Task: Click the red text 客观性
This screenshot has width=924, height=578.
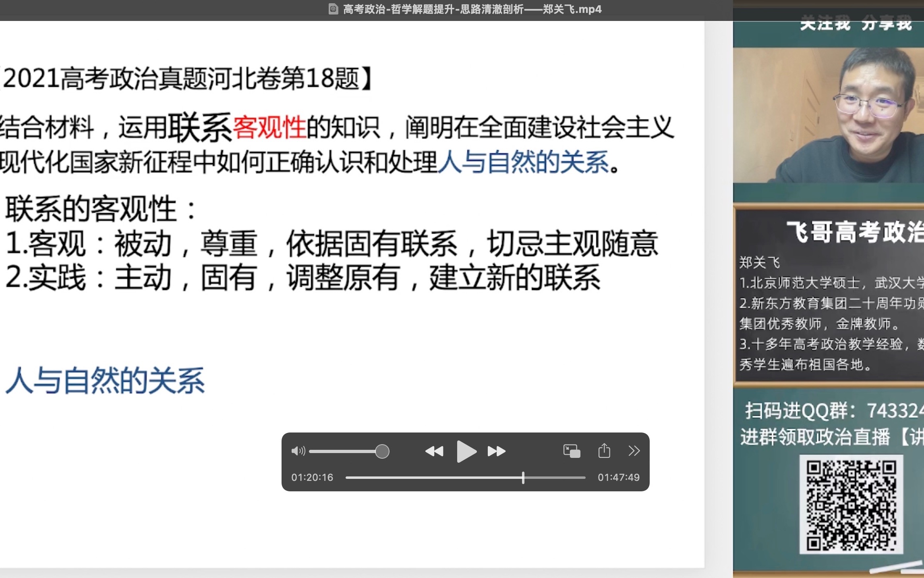Action: [269, 127]
